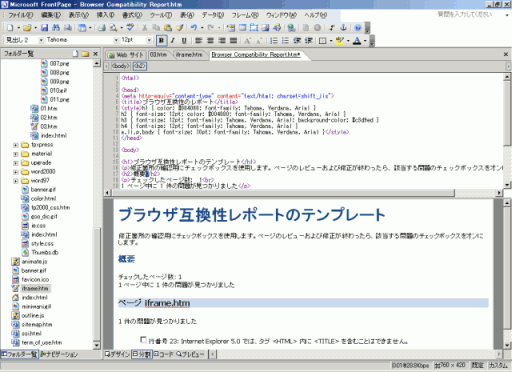Switch to プレビュー view
512x372 pixels.
pos(190,354)
